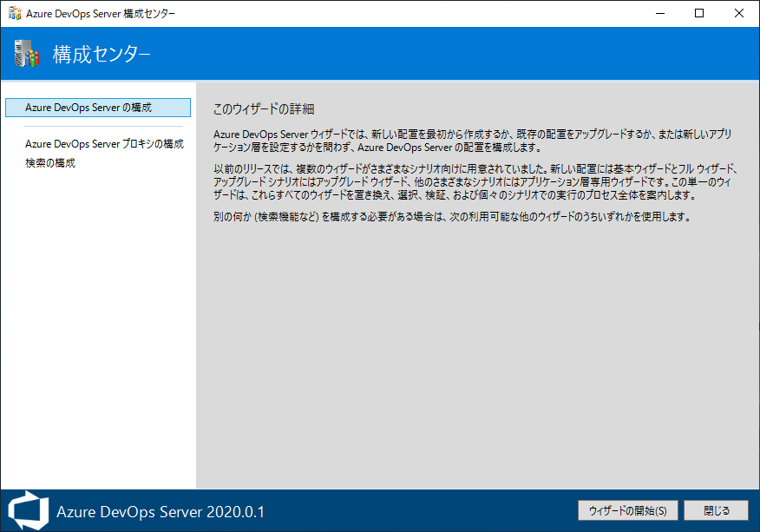Viewport: 760px width, 532px height.
Task: Click the このウィザードの詳細 heading
Action: pos(264,109)
